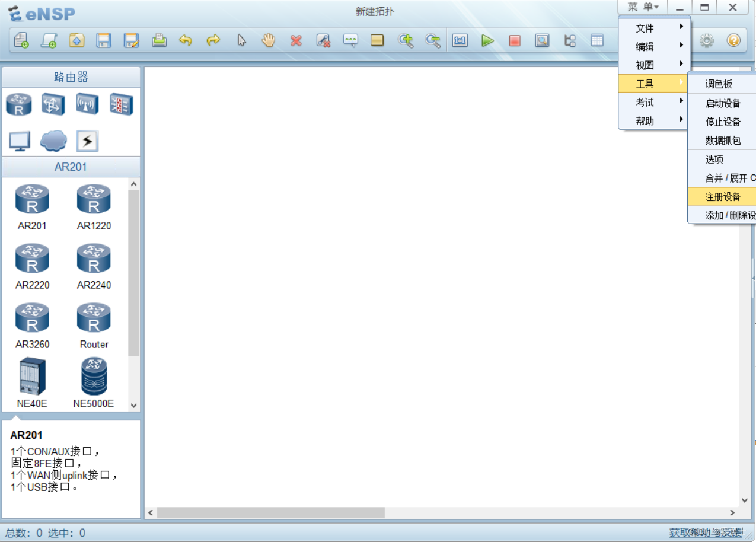
Task: Select the Switch device category icon
Action: [x=53, y=104]
